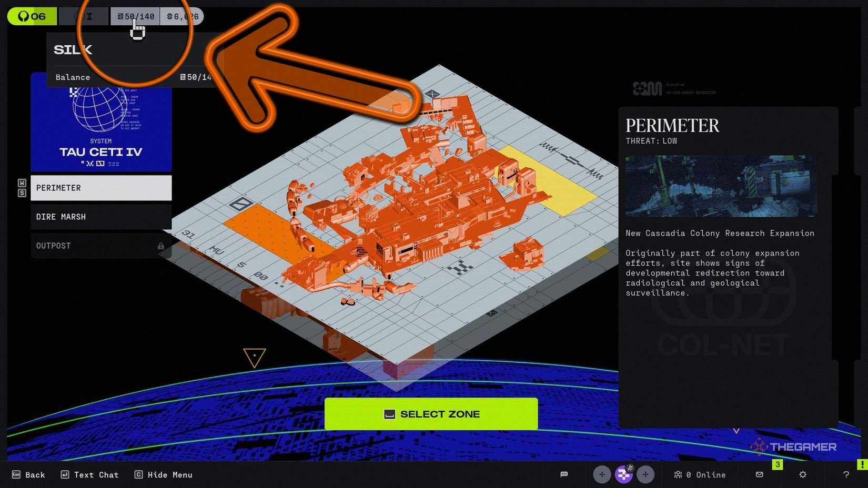Click Back at bottom left
868x488 pixels.
coord(29,475)
